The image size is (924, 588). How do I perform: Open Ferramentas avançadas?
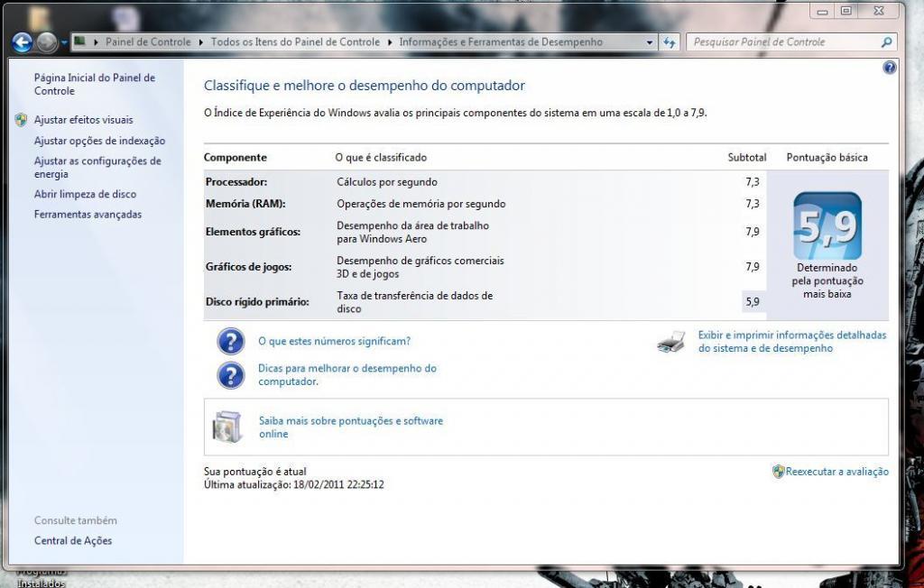click(x=88, y=215)
